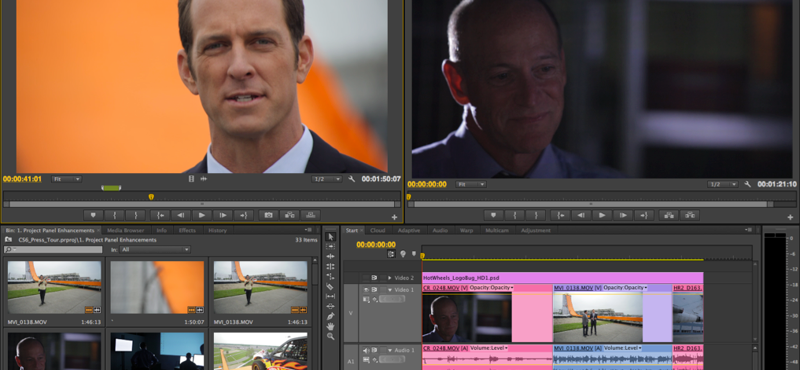
Task: Select the Hand tool
Action: [330, 326]
